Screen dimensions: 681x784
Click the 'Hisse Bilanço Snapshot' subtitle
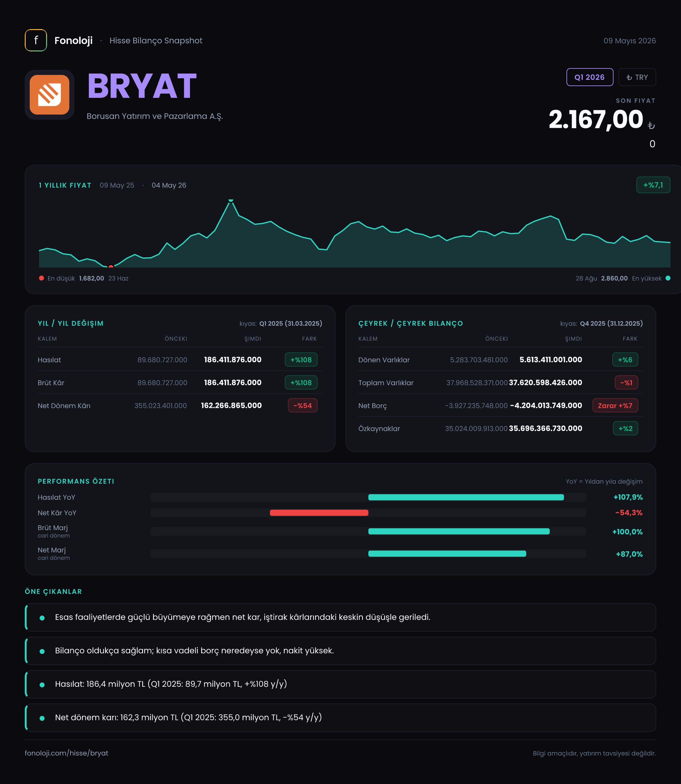pyautogui.click(x=156, y=41)
